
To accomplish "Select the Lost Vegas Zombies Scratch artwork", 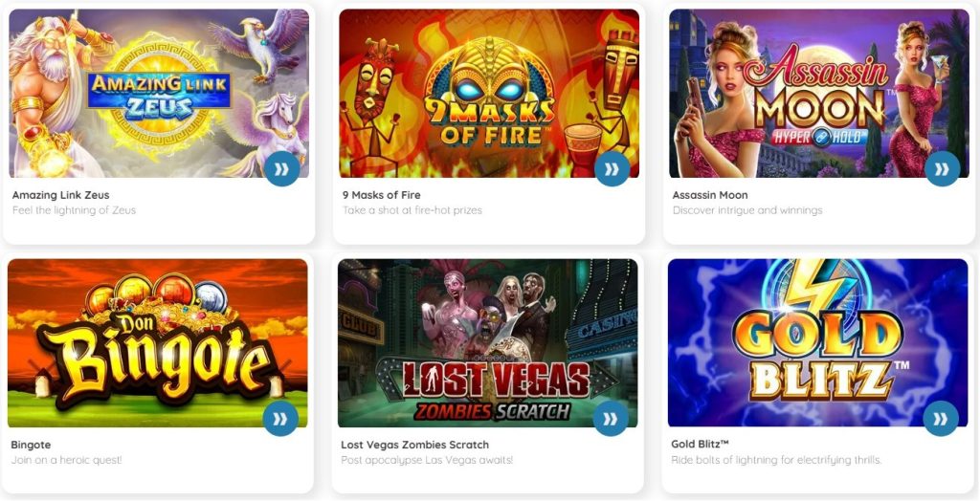I will (x=487, y=343).
